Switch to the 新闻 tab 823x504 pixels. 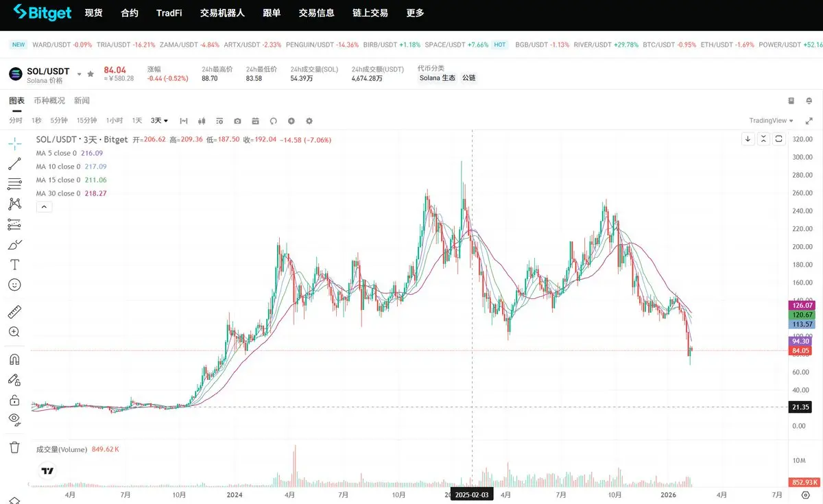[x=82, y=101]
